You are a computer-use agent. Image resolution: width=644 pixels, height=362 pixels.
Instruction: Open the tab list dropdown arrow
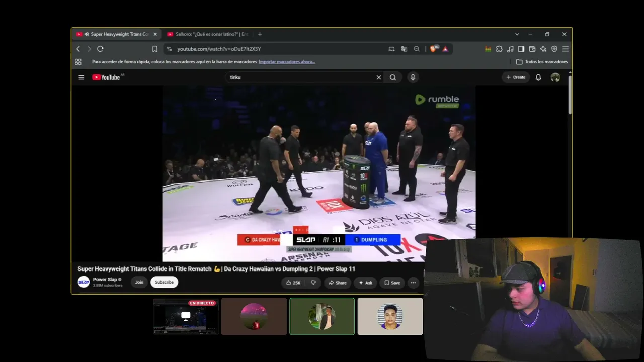point(517,34)
